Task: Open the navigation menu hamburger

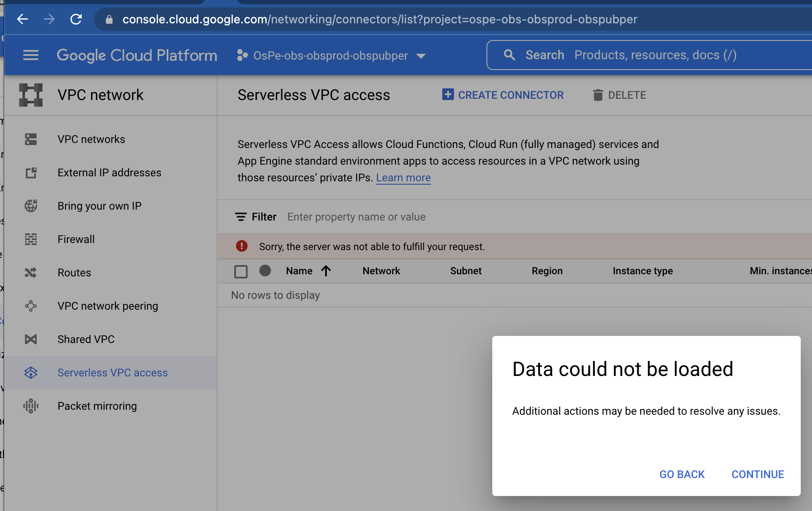Action: click(x=30, y=55)
